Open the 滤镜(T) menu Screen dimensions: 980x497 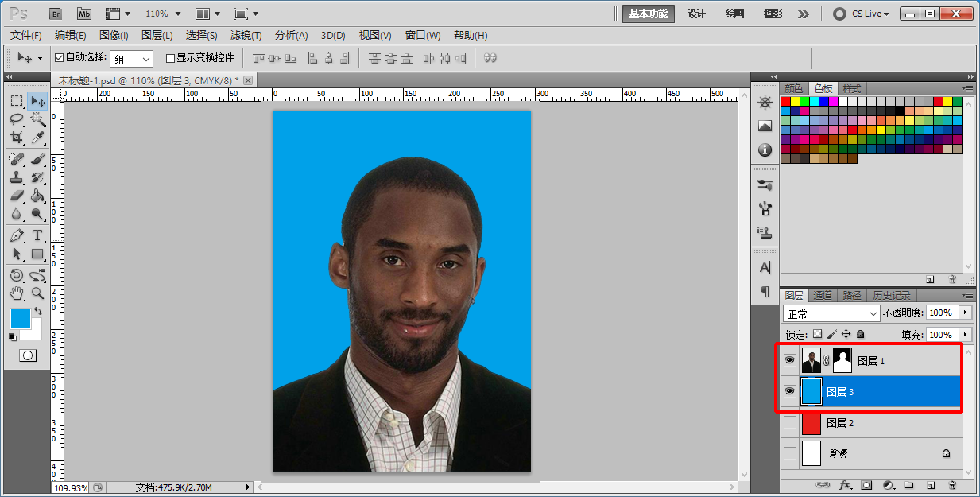click(246, 35)
